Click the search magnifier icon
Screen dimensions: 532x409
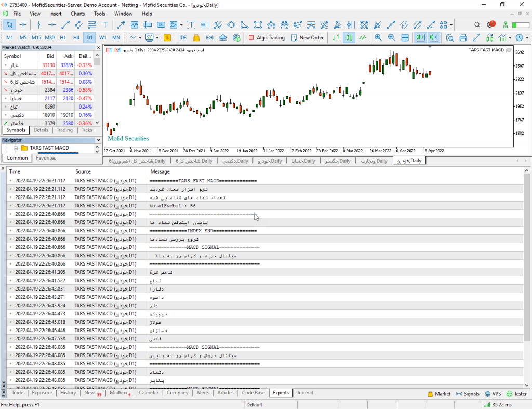pos(477,24)
